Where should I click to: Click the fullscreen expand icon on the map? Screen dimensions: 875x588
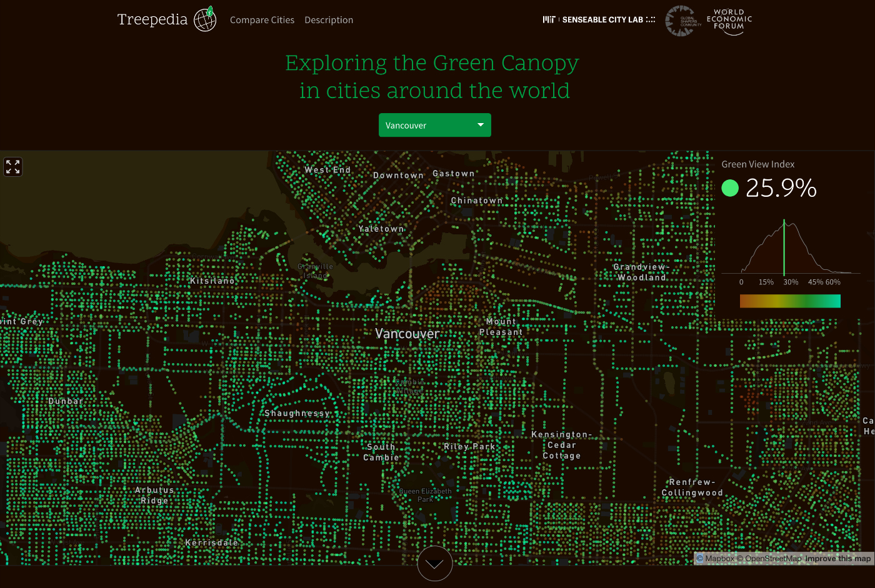click(x=12, y=167)
